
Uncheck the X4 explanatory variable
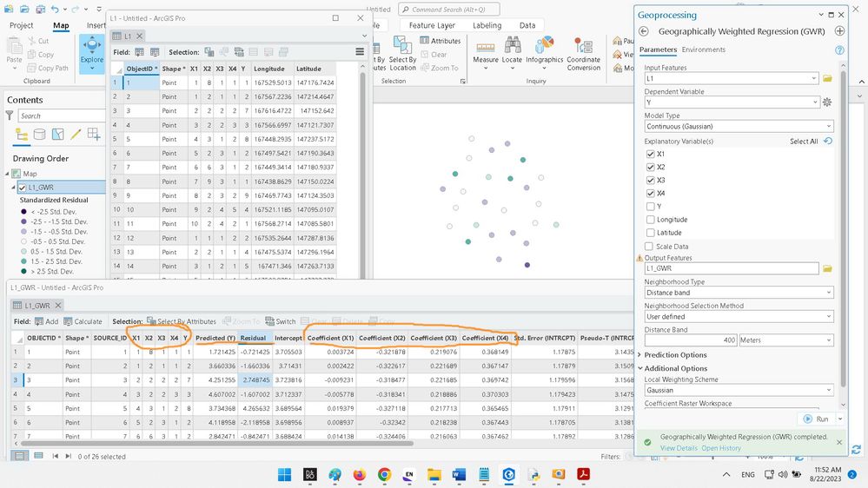651,193
